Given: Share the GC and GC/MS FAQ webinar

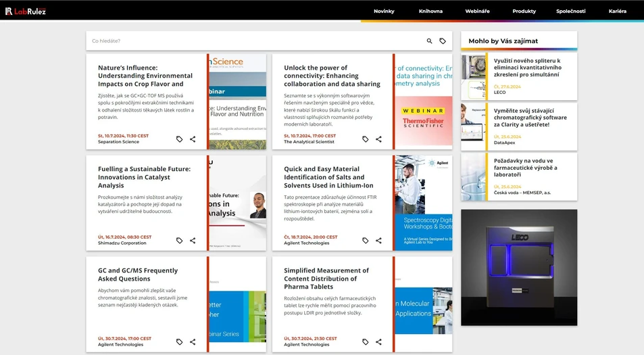Looking at the screenshot, I should (x=193, y=342).
